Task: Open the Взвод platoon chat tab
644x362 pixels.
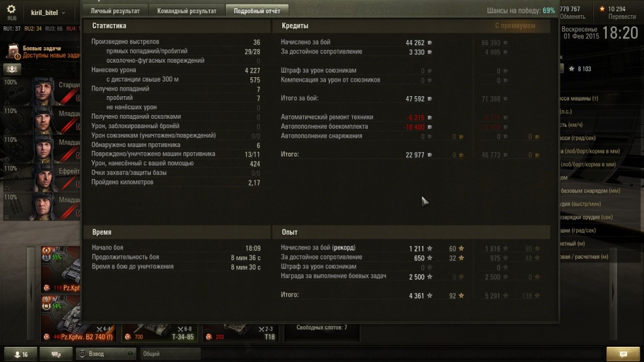Action: [106, 354]
